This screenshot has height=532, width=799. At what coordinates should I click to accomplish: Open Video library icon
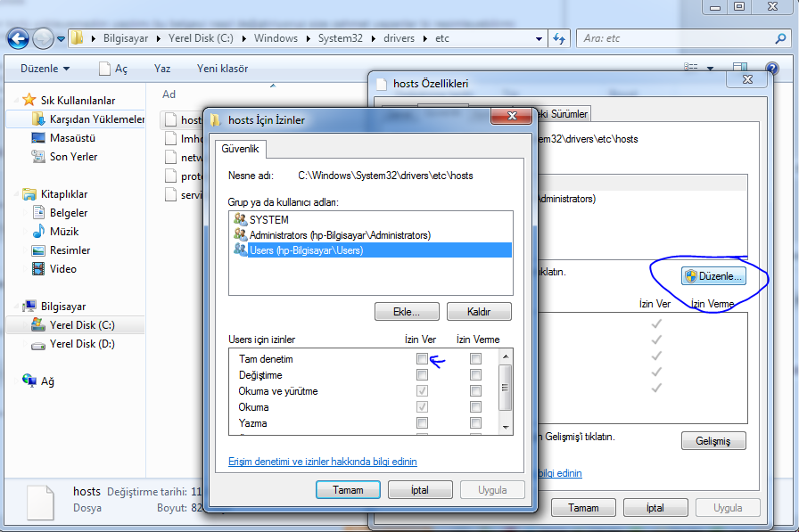tap(38, 268)
